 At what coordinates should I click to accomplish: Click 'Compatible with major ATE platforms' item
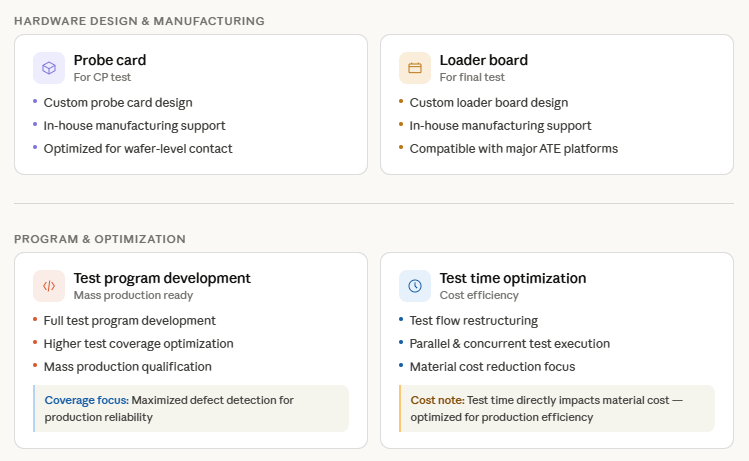pos(513,148)
